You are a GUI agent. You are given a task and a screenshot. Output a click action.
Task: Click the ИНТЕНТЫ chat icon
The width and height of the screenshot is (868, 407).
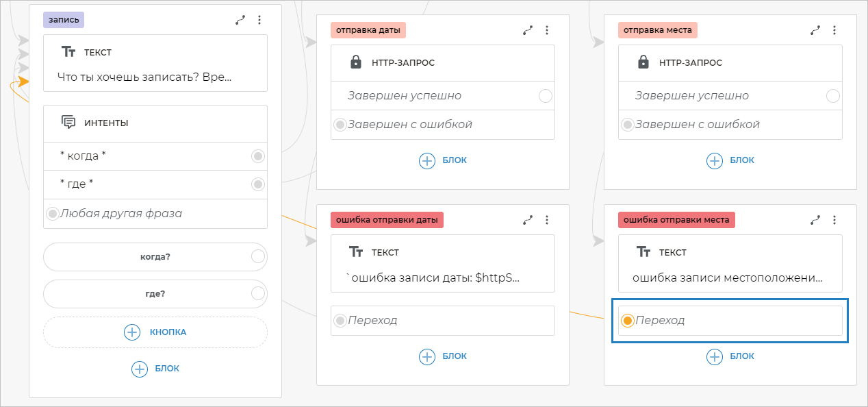click(x=68, y=123)
